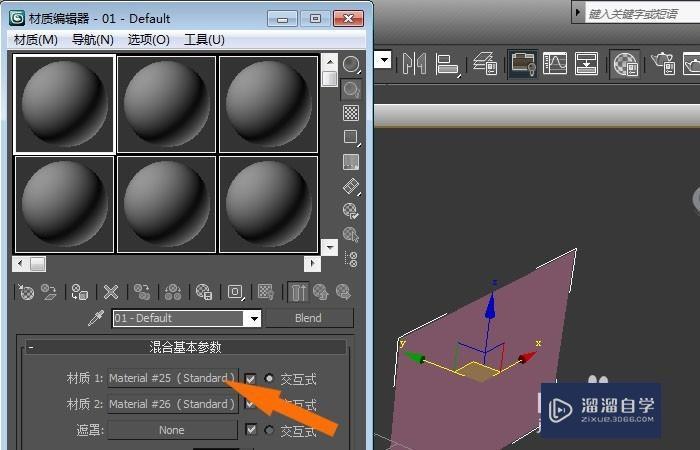Click the None button for 遮罩
Viewport: 700px width, 450px height.
173,430
